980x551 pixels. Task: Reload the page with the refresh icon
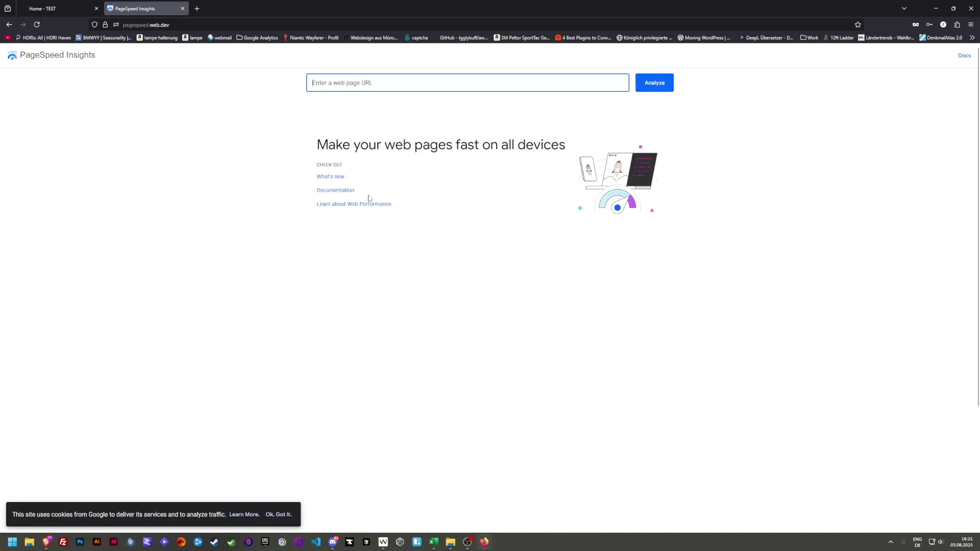(x=37, y=24)
